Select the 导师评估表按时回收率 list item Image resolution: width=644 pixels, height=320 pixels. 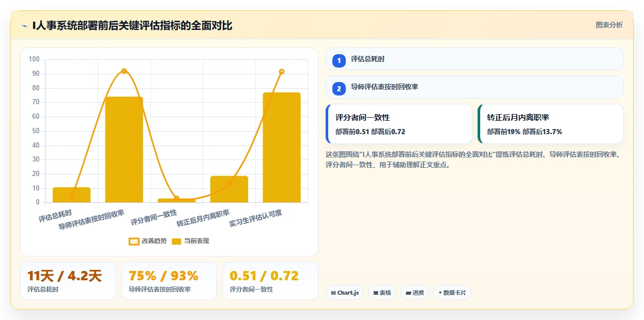[x=474, y=87]
